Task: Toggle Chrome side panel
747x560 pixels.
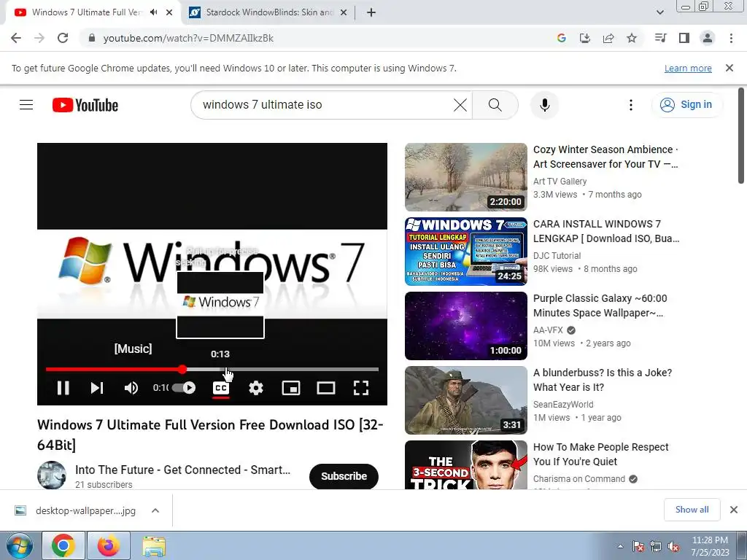Action: coord(684,38)
